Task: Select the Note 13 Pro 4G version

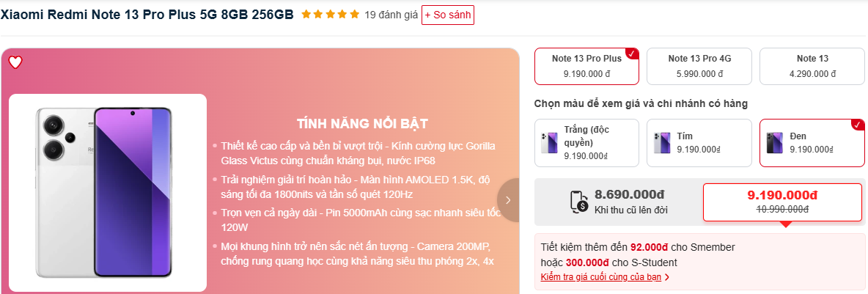Action: pyautogui.click(x=699, y=67)
